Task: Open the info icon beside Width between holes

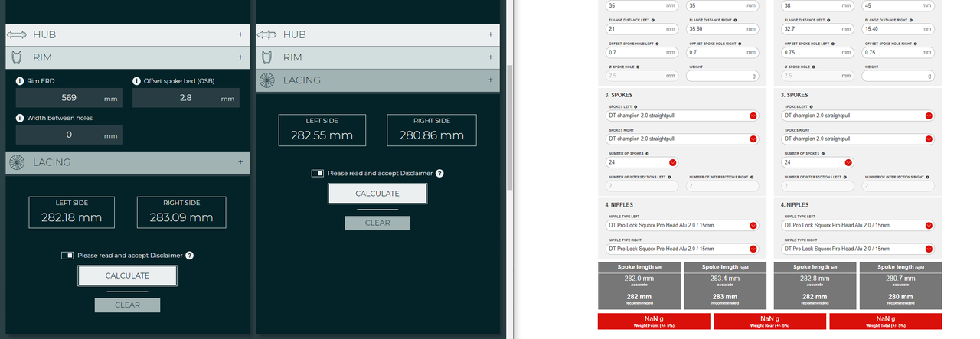Action: pos(20,118)
